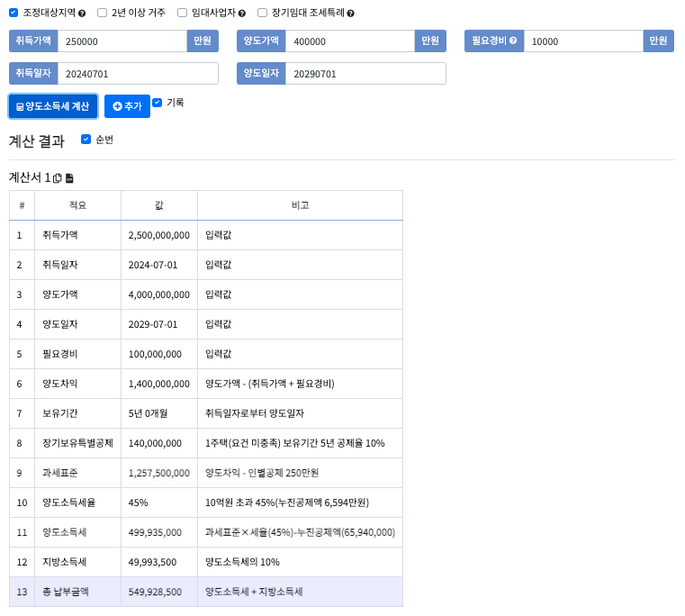This screenshot has height=616, width=685.
Task: Select the value 4,000,000,000
Action: [x=159, y=294]
